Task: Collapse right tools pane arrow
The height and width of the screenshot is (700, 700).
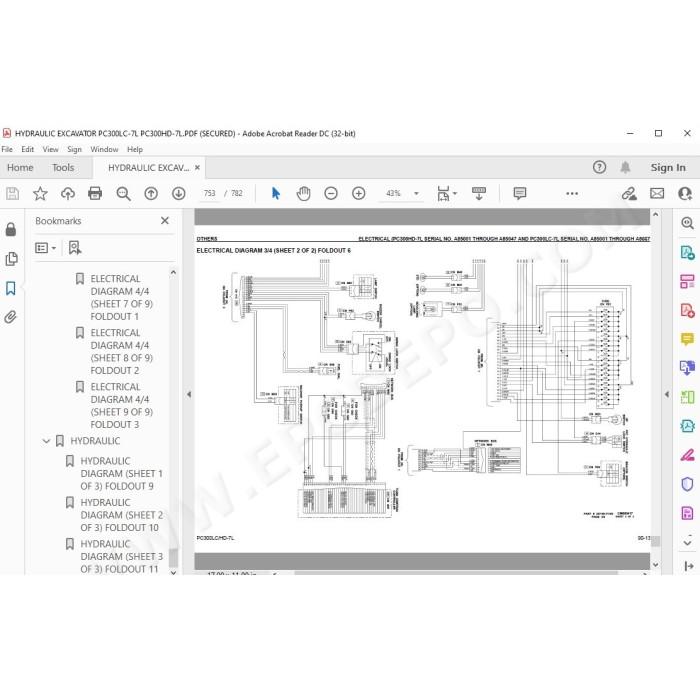Action: click(667, 395)
